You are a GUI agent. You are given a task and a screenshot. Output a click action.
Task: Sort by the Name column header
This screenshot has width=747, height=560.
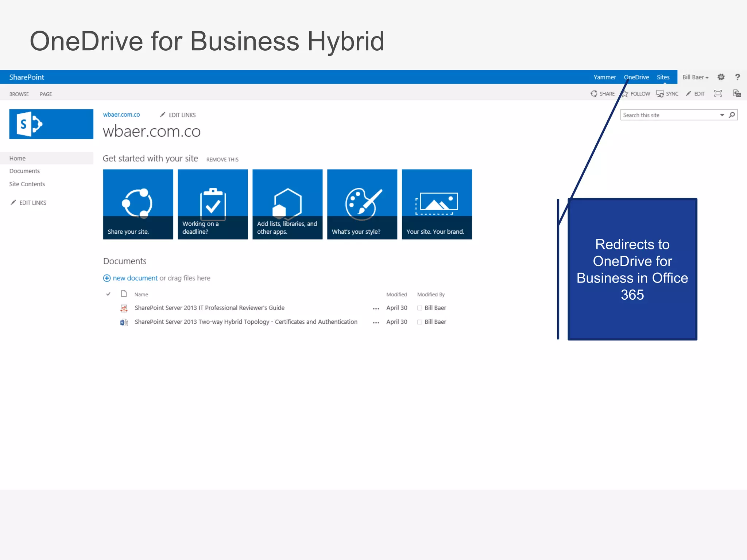click(141, 294)
